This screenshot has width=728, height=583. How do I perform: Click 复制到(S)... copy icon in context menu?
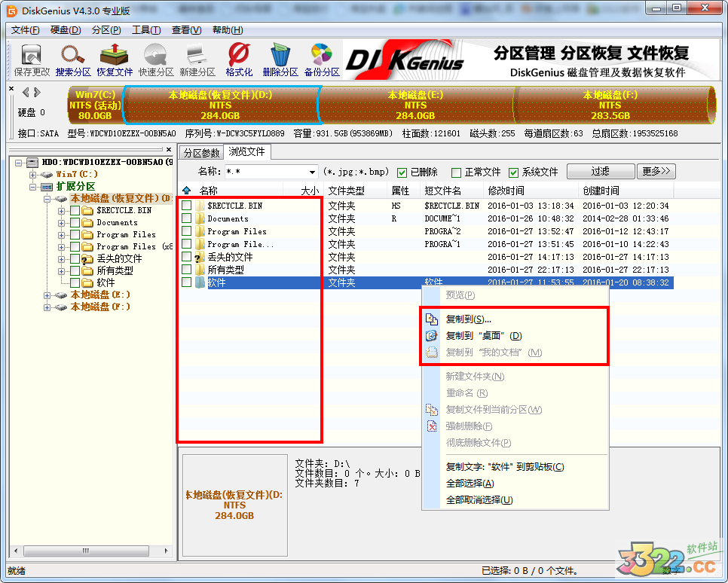(432, 319)
